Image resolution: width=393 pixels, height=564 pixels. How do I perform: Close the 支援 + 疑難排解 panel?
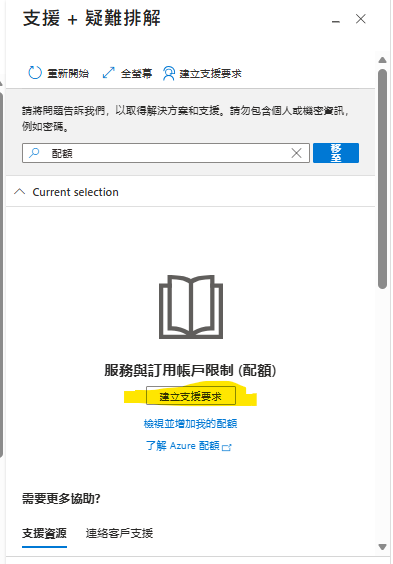pyautogui.click(x=361, y=19)
